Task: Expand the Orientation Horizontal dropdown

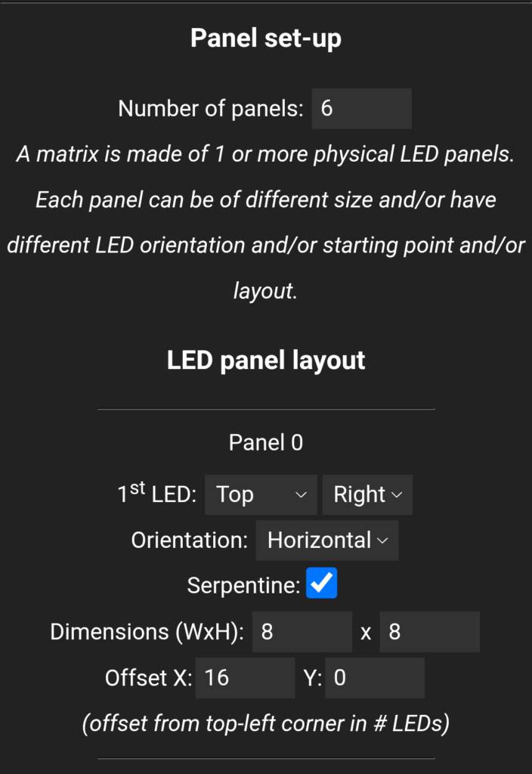Action: pyautogui.click(x=326, y=540)
